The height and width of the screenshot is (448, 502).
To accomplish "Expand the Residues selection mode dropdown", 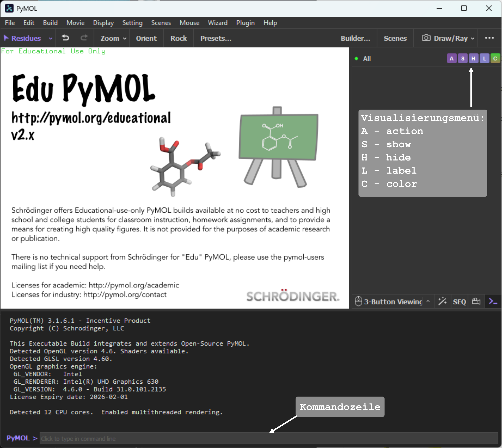I will 50,39.
